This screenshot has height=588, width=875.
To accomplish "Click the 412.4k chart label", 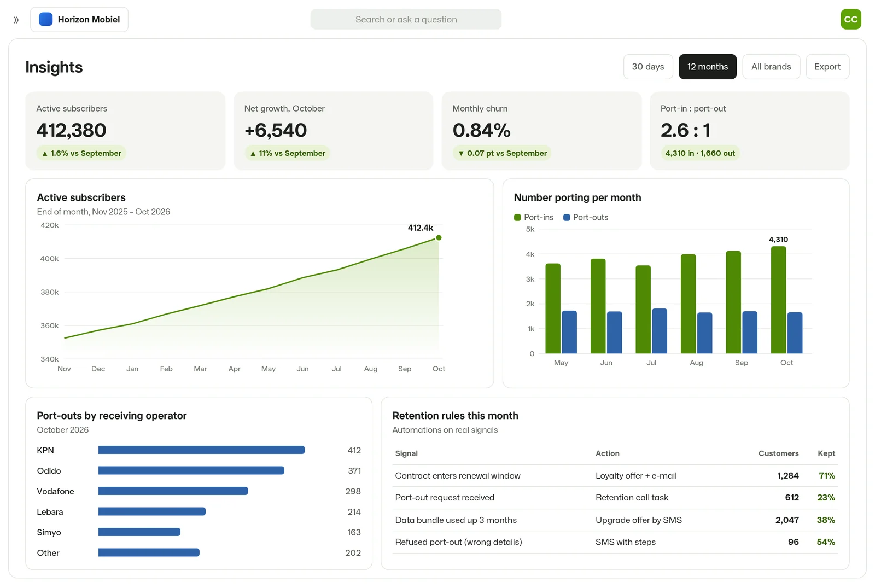I will (420, 228).
